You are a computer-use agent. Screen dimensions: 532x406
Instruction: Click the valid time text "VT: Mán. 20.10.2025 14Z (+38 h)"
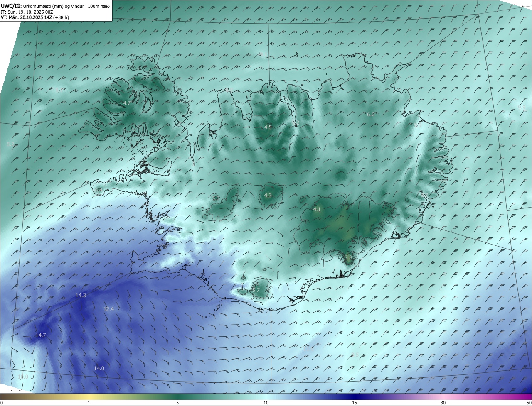pyautogui.click(x=35, y=18)
